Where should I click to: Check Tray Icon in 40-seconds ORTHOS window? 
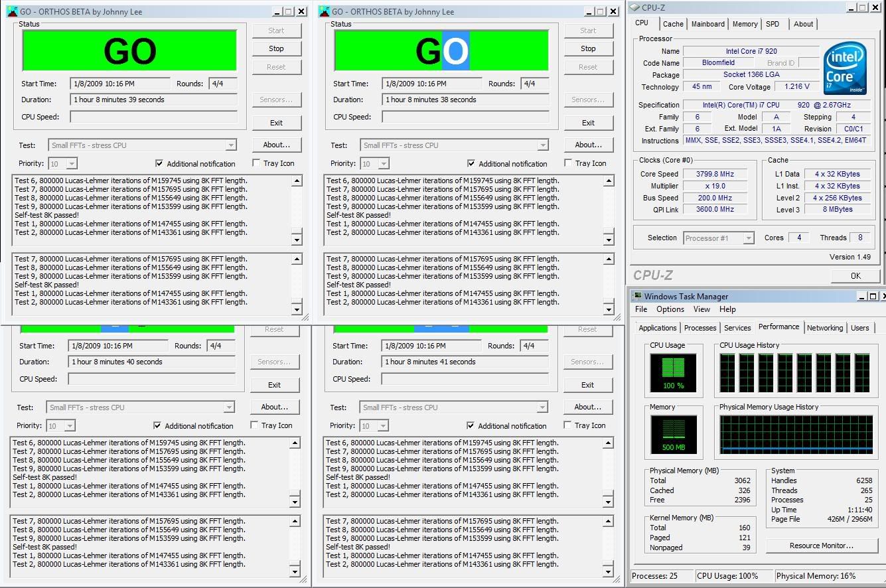click(x=255, y=425)
